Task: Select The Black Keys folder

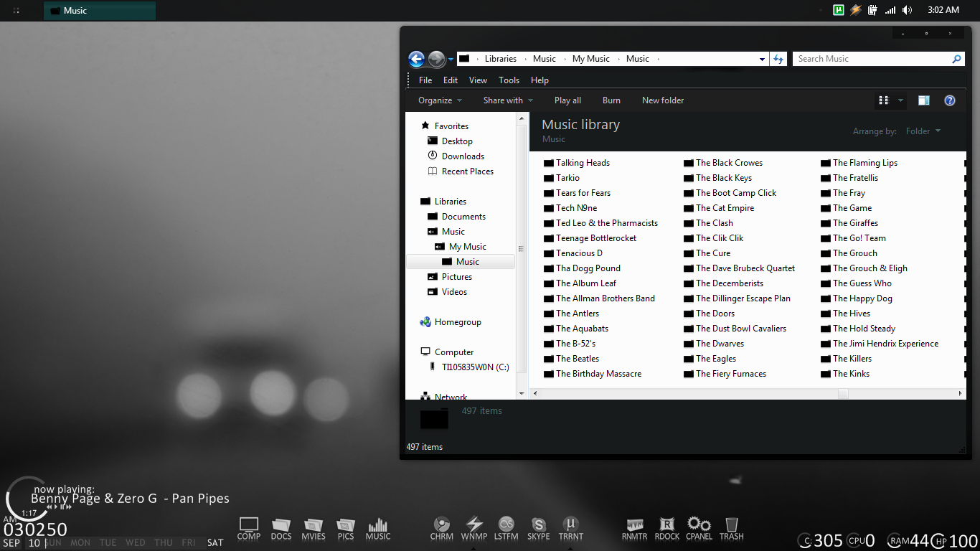Action: coord(717,178)
